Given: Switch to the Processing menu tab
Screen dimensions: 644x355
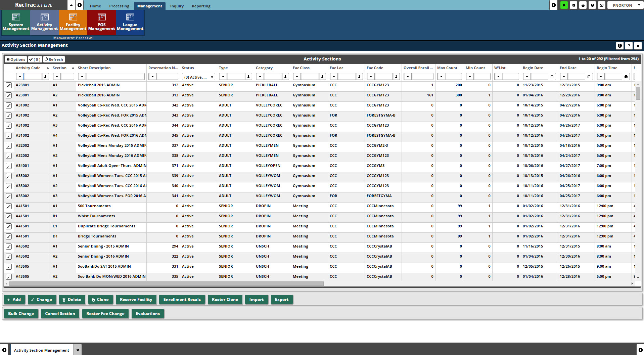Looking at the screenshot, I should 119,6.
